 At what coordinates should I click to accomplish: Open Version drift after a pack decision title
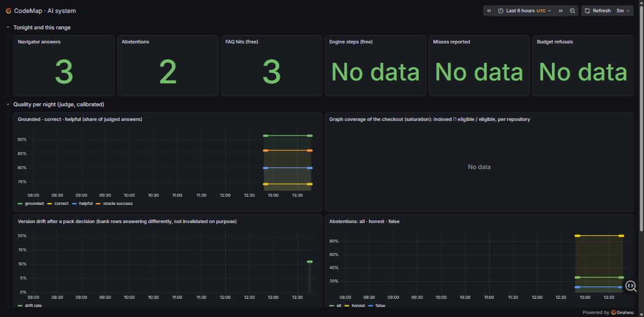[x=127, y=221]
